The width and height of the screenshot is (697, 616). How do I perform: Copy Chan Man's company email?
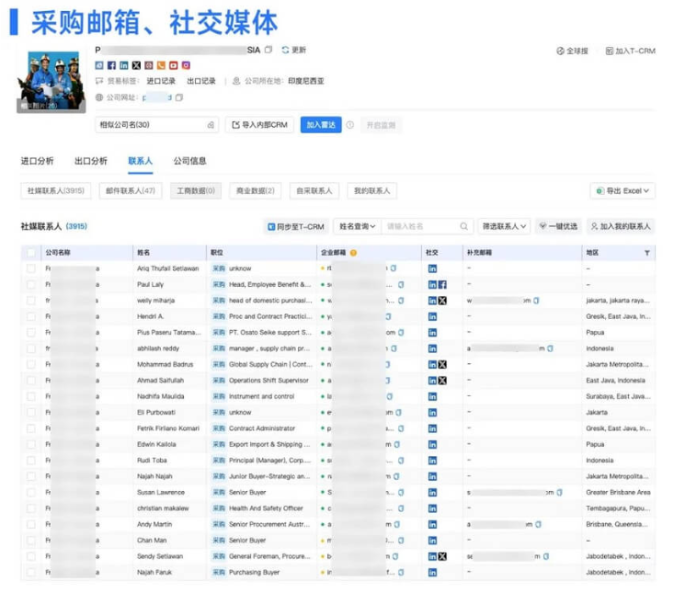(401, 541)
